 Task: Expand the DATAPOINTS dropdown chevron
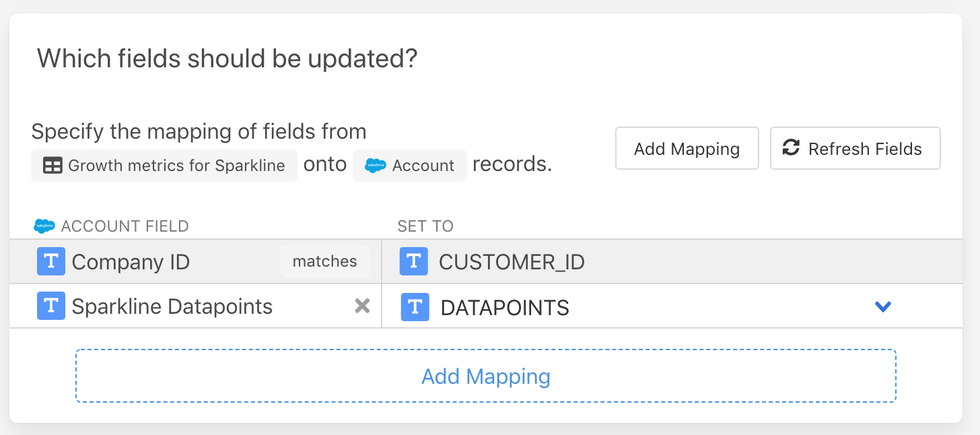point(882,307)
